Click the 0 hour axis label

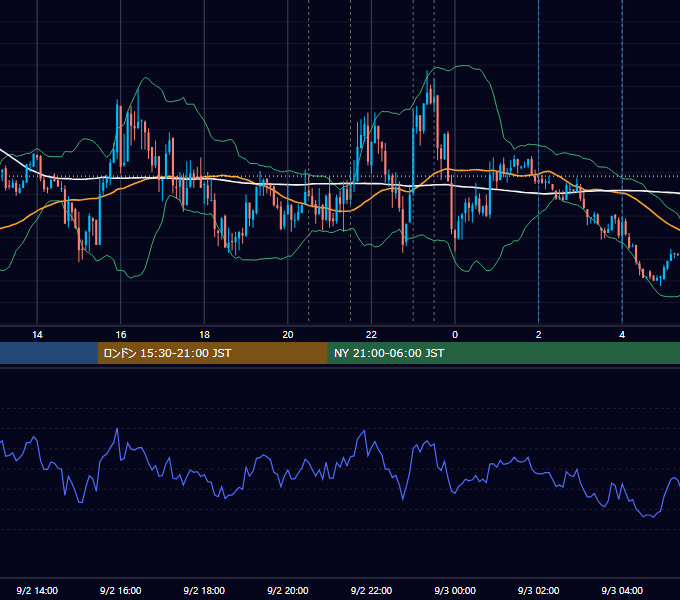coord(455,335)
